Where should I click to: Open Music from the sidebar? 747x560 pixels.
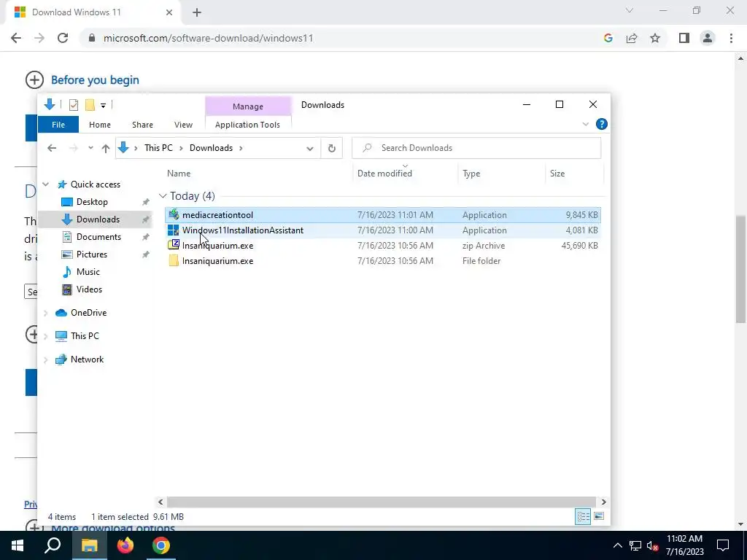(x=88, y=272)
